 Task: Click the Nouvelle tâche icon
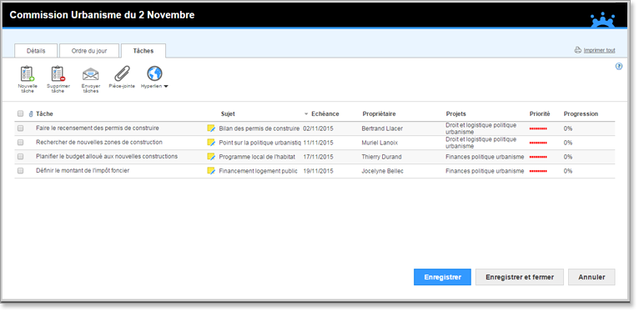pos(28,74)
